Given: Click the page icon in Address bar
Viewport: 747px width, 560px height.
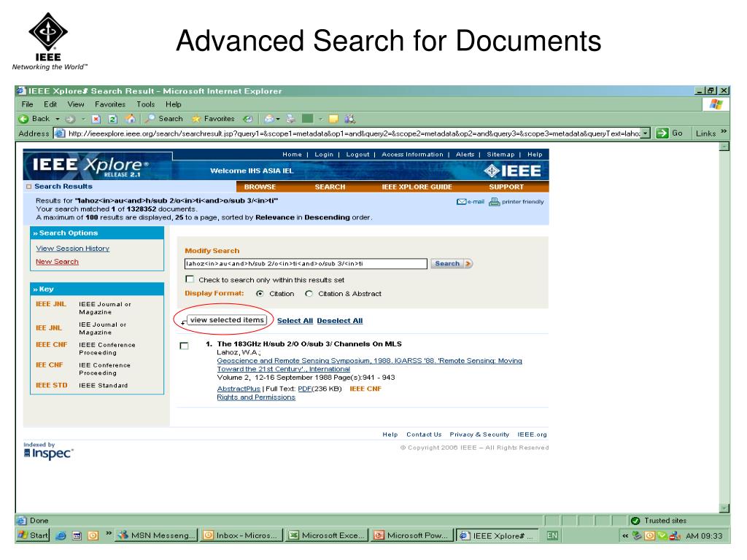Looking at the screenshot, I should pos(60,133).
